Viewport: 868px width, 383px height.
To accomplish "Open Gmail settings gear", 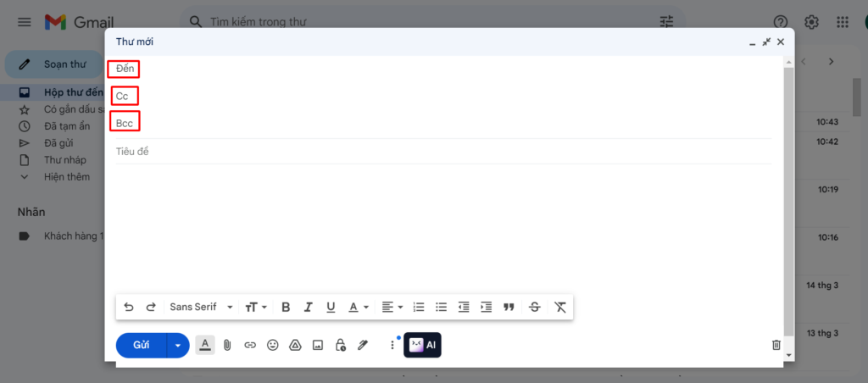I will (811, 22).
